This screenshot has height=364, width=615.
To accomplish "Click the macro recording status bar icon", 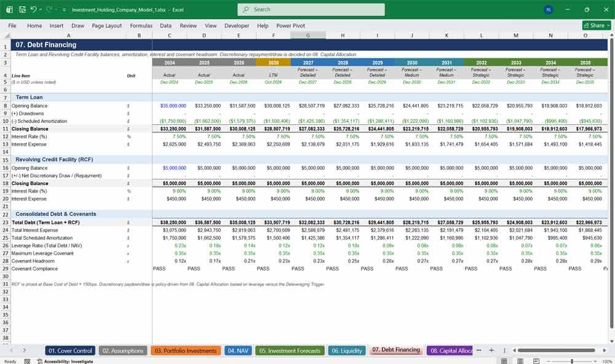I will coord(27,362).
